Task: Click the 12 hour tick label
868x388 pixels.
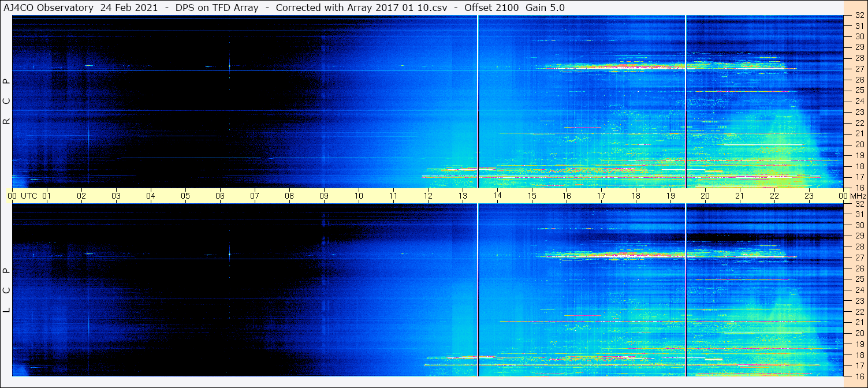Action: point(428,196)
